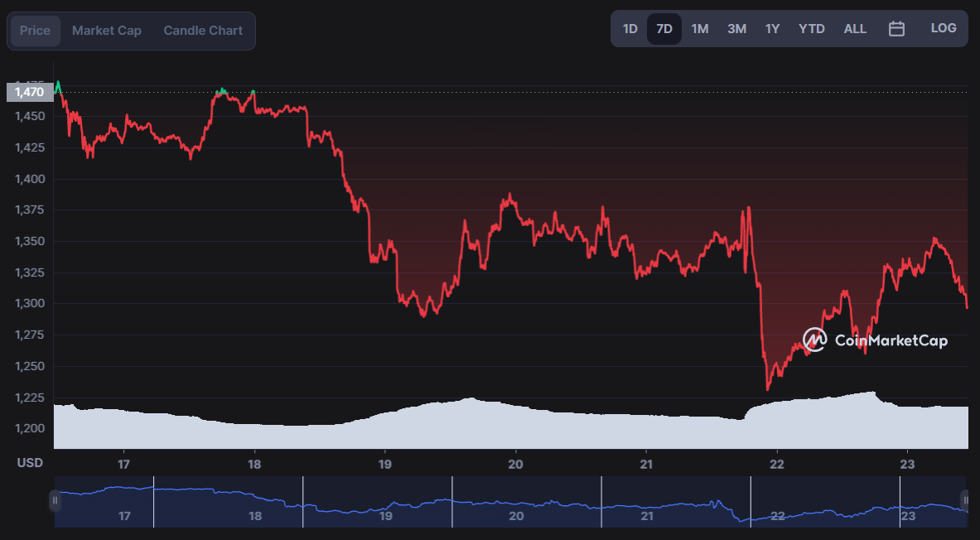980x540 pixels.
Task: Click the volume area under date 20
Action: click(515, 427)
